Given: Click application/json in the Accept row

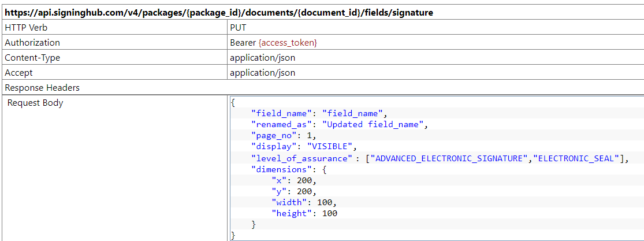Looking at the screenshot, I should tap(262, 73).
